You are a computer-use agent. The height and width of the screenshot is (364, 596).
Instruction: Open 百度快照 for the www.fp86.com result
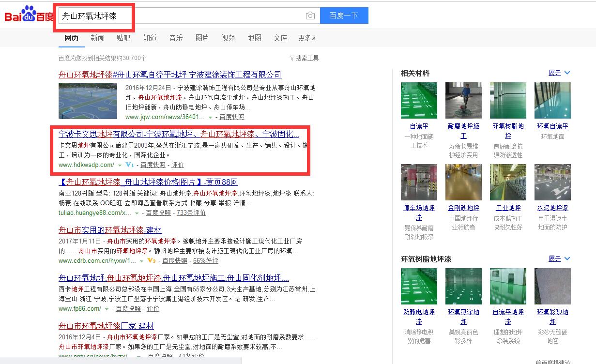point(128,309)
